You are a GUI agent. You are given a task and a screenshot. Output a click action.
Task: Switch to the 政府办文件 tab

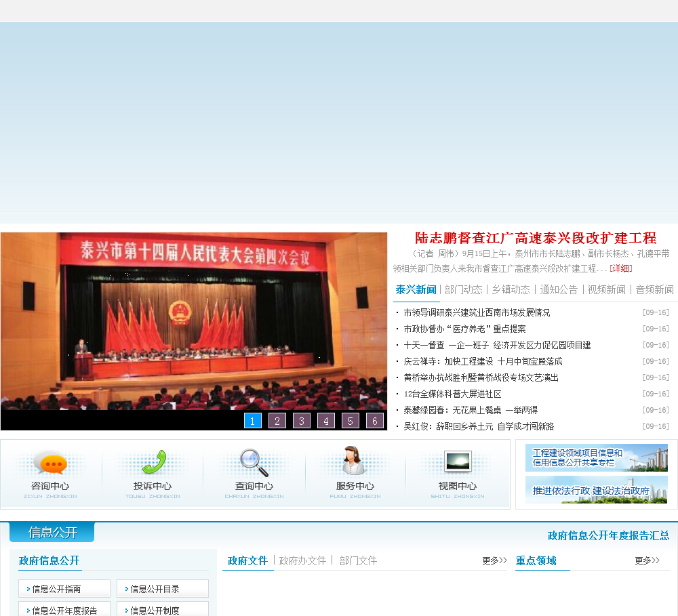[302, 560]
